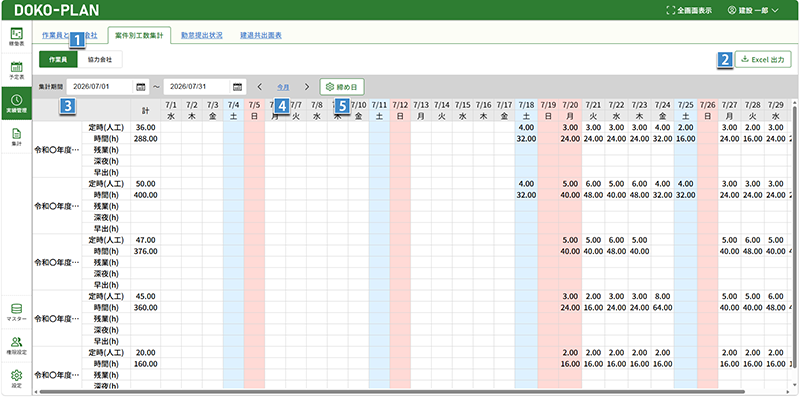Viewport: 800px width, 397px height.
Task: Click the total cell 376.00
Action: 145,251
